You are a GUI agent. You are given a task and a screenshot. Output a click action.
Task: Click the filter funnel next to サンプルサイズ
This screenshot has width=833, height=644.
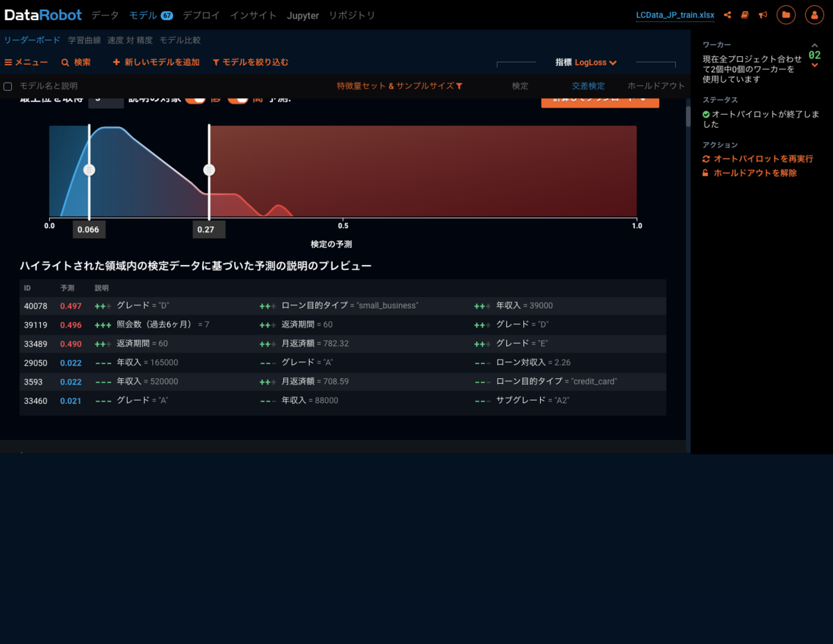(x=459, y=86)
